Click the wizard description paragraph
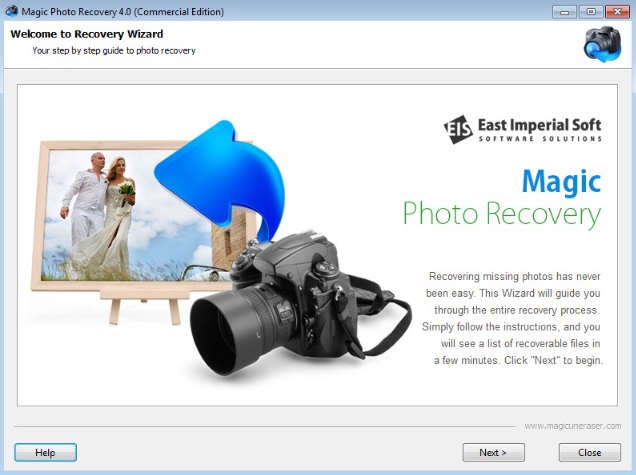The height and width of the screenshot is (475, 636). 515,317
